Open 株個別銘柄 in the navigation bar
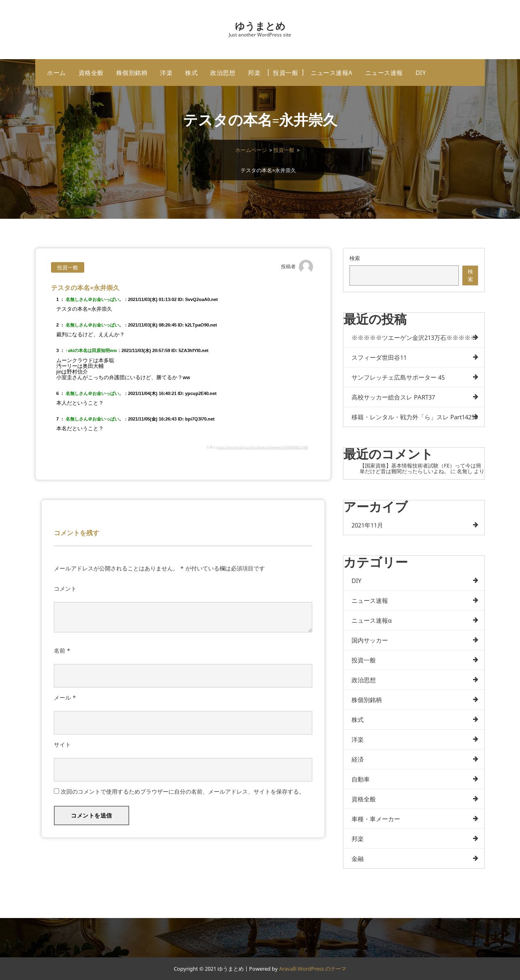The height and width of the screenshot is (980, 520). [x=132, y=73]
